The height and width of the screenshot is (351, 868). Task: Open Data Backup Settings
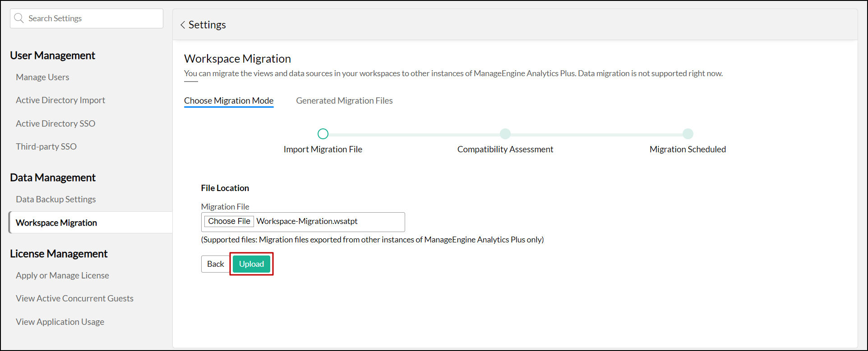(56, 199)
